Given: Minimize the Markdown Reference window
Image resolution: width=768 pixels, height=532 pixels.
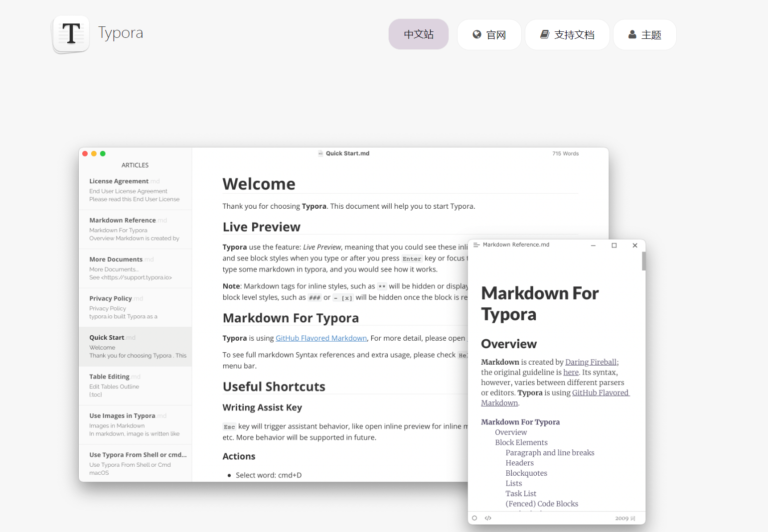Looking at the screenshot, I should pyautogui.click(x=593, y=245).
